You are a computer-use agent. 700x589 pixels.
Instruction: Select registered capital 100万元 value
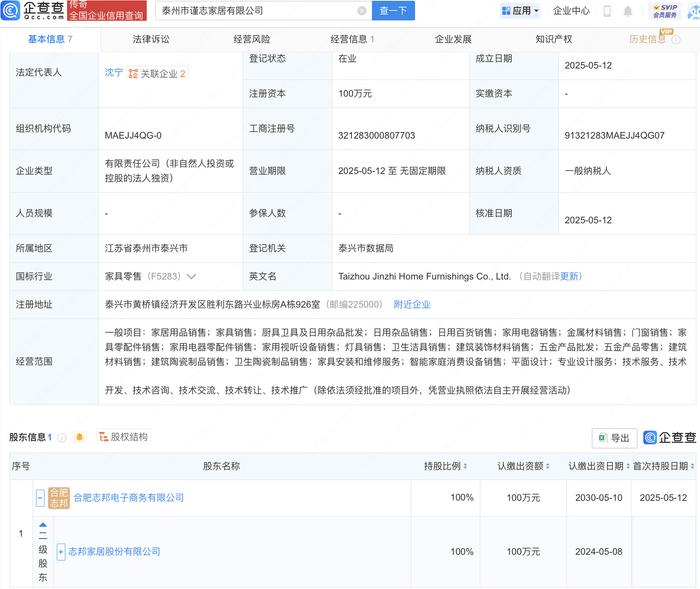355,94
